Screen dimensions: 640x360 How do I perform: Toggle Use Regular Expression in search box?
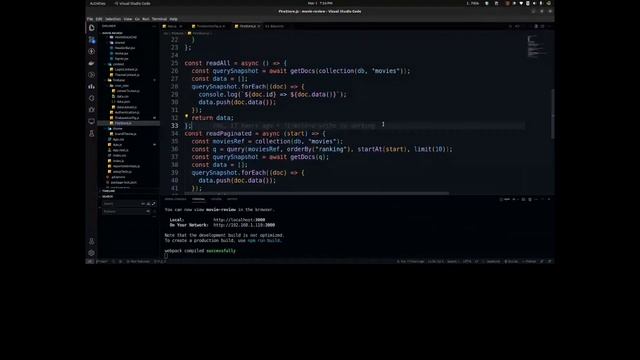pos(153,203)
